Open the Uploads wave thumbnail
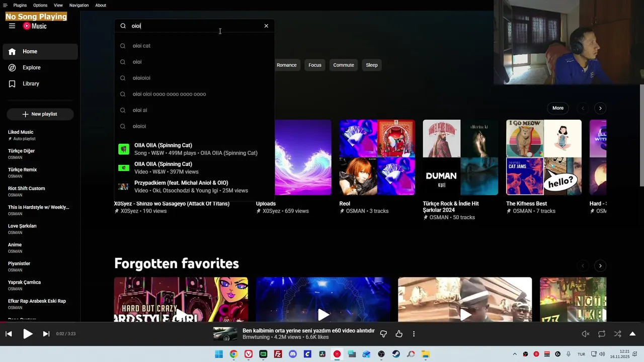Image resolution: width=644 pixels, height=362 pixels. tap(303, 157)
